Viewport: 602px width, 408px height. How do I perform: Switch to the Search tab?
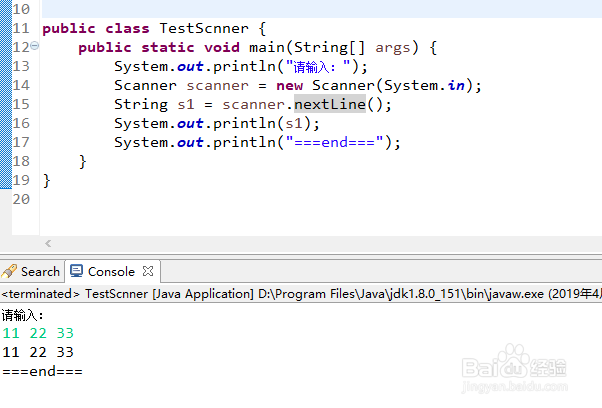[x=31, y=271]
